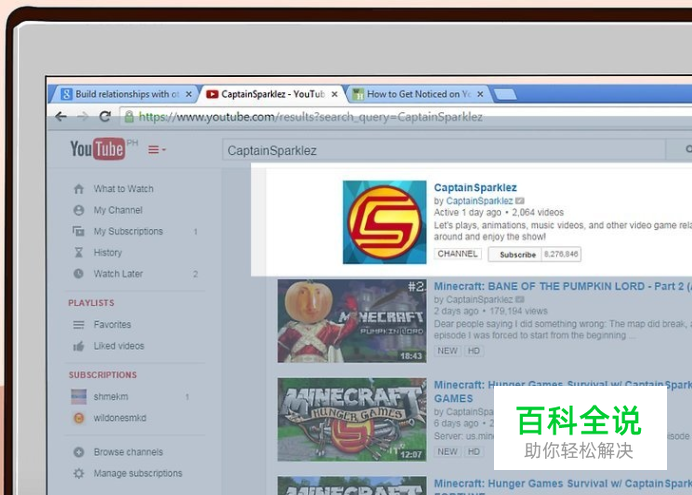This screenshot has width=692, height=495.
Task: Open wildonesmkd subscription
Action: (120, 418)
